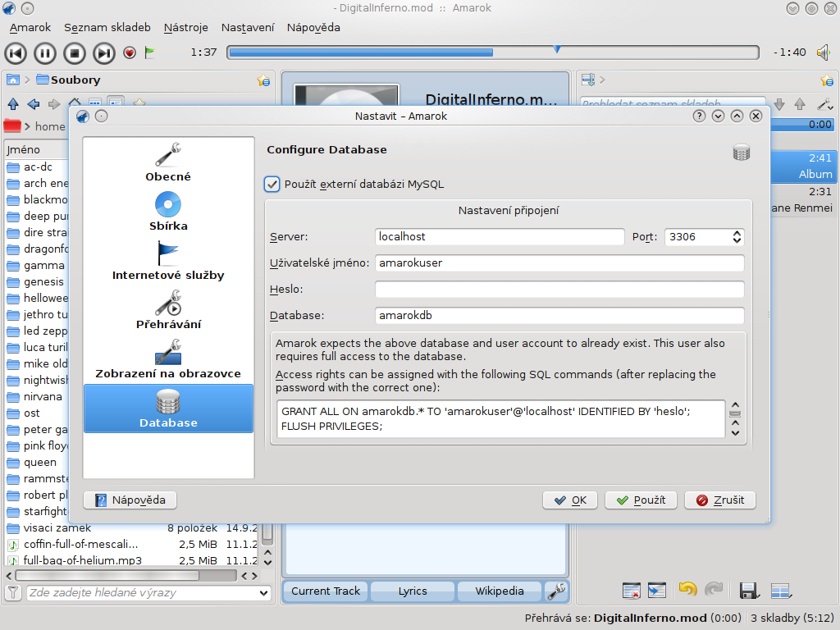
Task: Click the home breadcrumb in file browser
Action: 50,126
